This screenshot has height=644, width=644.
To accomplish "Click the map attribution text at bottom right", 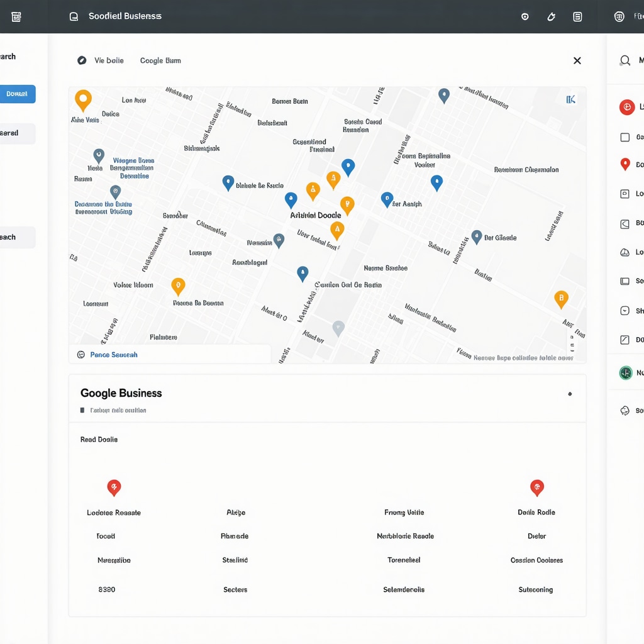I will pyautogui.click(x=523, y=358).
